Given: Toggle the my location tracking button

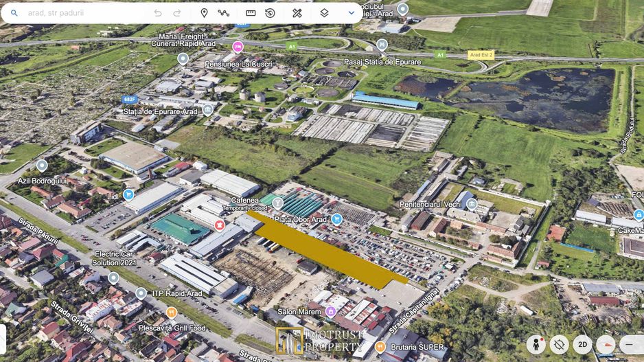Looking at the screenshot, I should 560,344.
